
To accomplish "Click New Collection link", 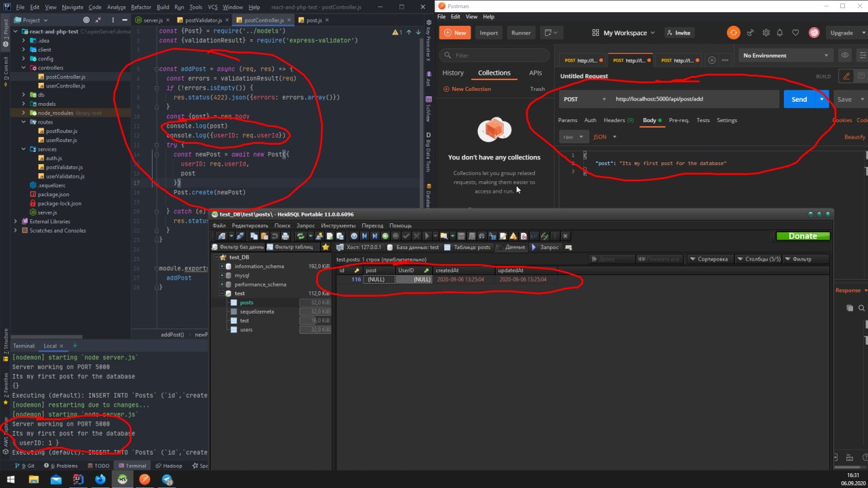I will point(467,89).
